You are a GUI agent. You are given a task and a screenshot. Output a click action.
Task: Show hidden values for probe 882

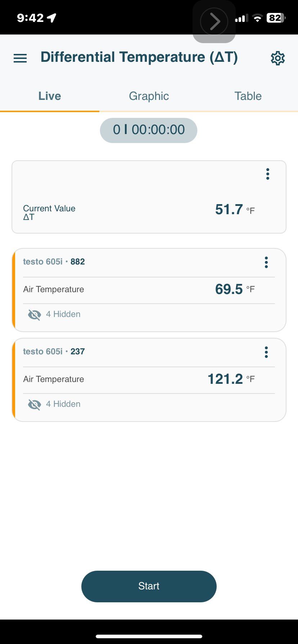coord(35,315)
